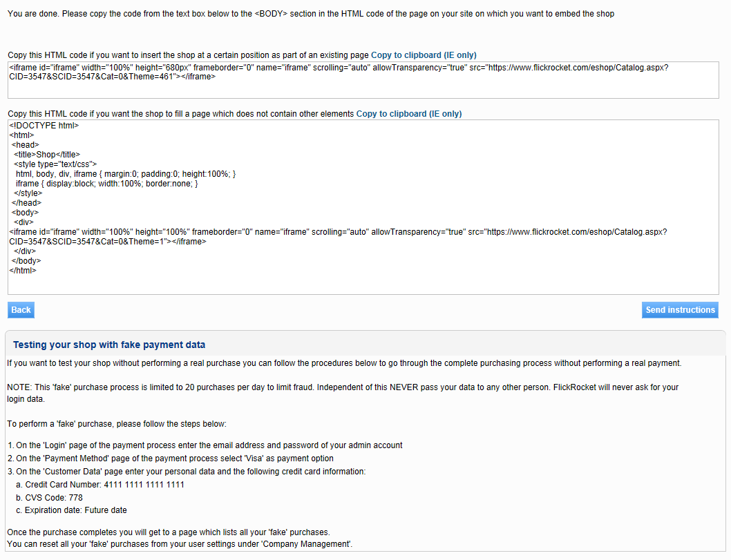This screenshot has width=731, height=560.
Task: Click the 'CVS Code: 778' line
Action: point(54,497)
